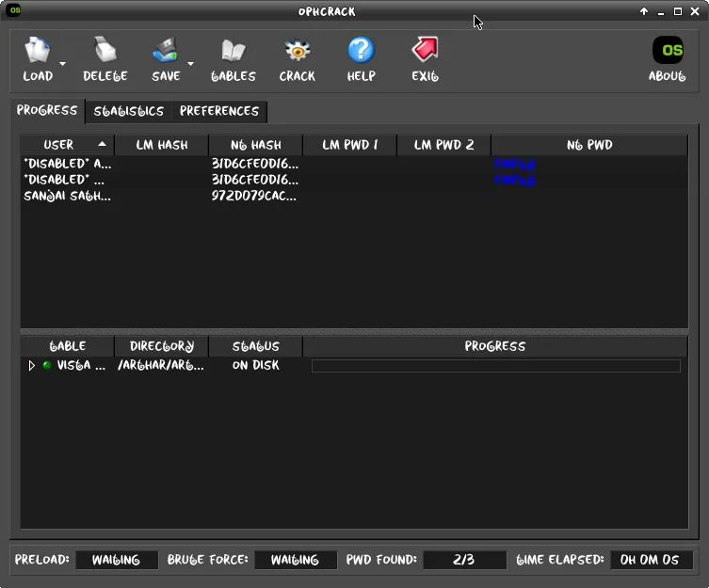Click the Load toolbar icon
This screenshot has height=588, width=709.
(x=38, y=50)
